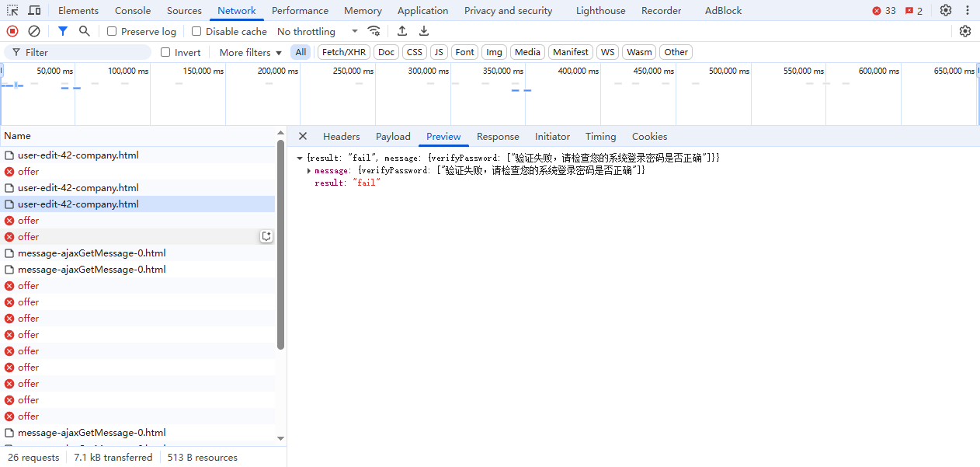Filter by Manifest requests
980x467 pixels.
pos(571,52)
